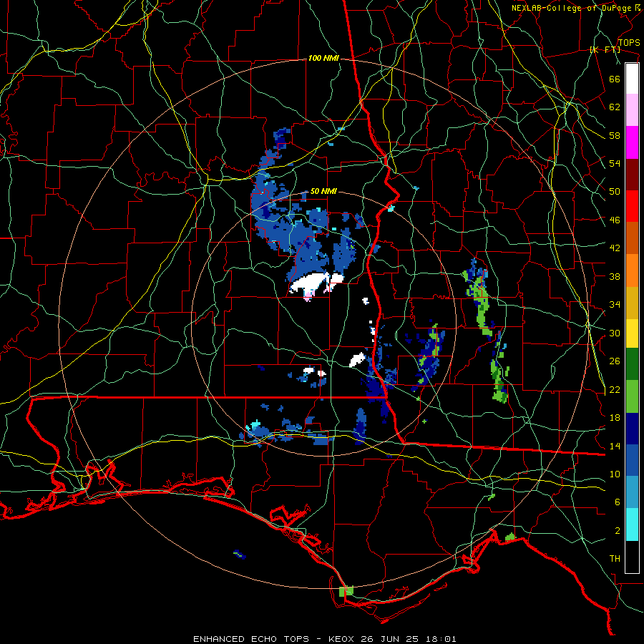Click the 'ENHANCED ECHO TOPS' caption text
The height and width of the screenshot is (644, 644).
(251, 639)
